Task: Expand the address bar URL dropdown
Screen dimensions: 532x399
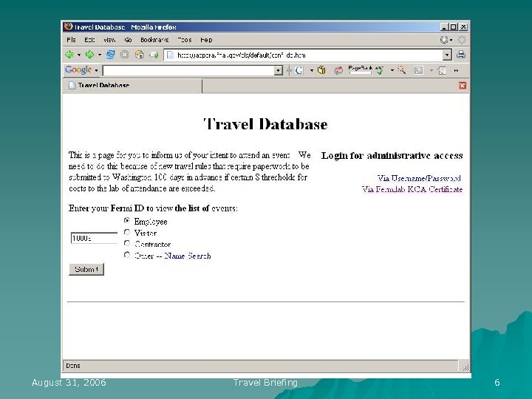Action: (x=447, y=55)
